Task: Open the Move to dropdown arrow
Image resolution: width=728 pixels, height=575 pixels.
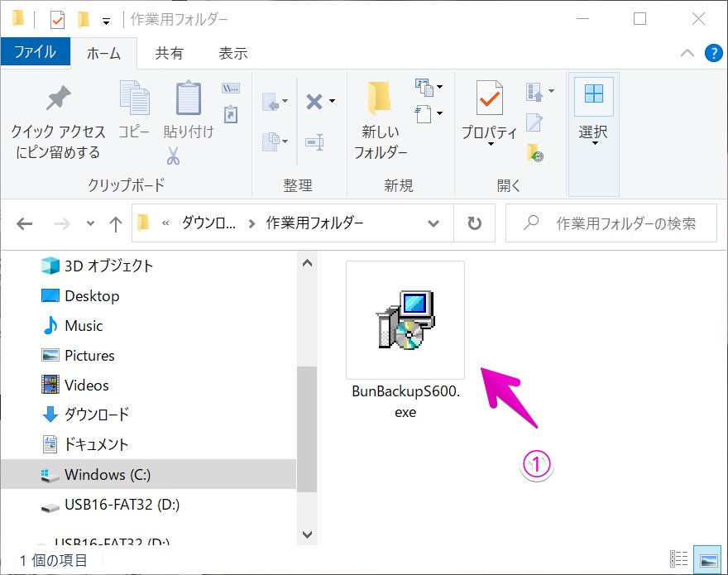Action: click(285, 101)
